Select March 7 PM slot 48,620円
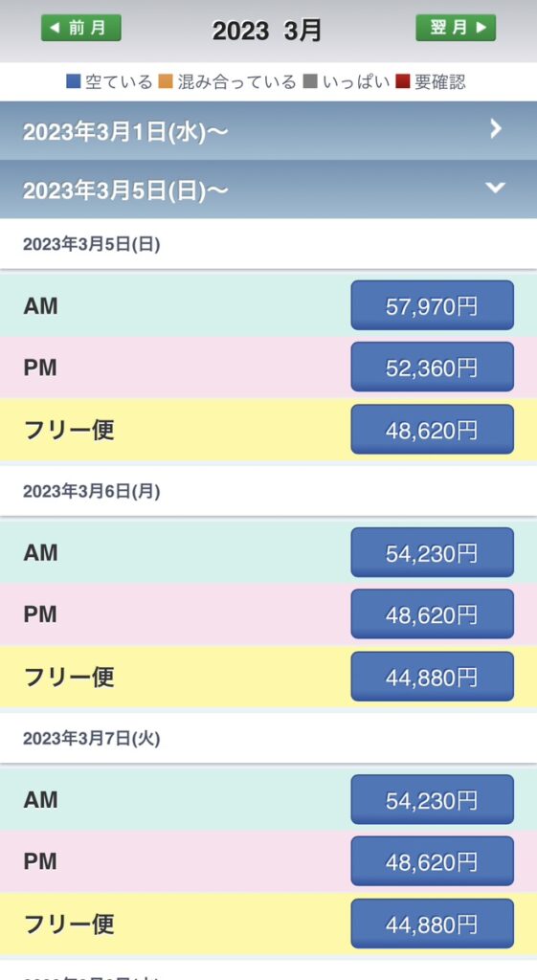537x980 pixels. [x=432, y=861]
